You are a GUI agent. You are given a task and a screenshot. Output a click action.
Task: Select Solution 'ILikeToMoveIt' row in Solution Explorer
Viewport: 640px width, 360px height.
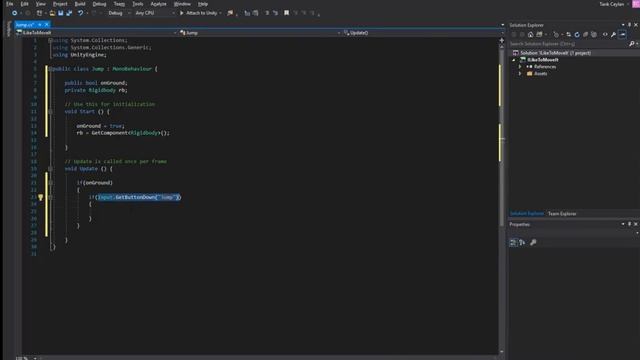click(x=574, y=53)
